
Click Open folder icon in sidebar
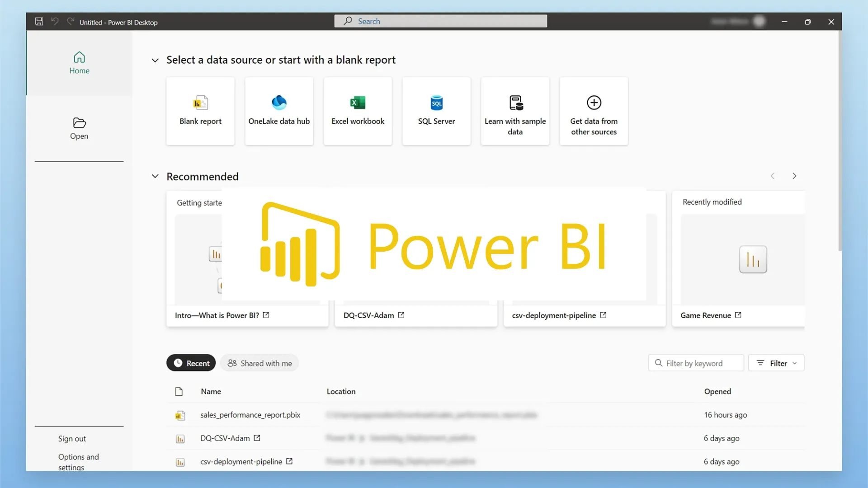tap(79, 123)
